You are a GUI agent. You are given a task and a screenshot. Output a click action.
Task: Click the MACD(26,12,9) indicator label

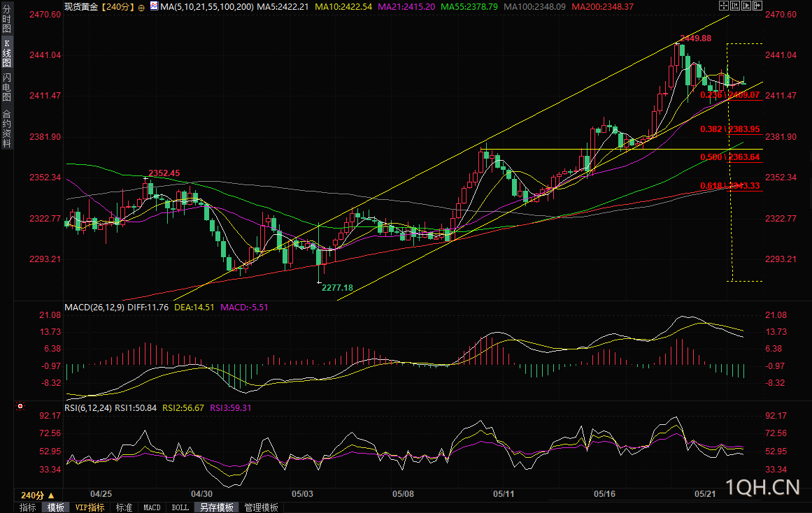point(94,307)
